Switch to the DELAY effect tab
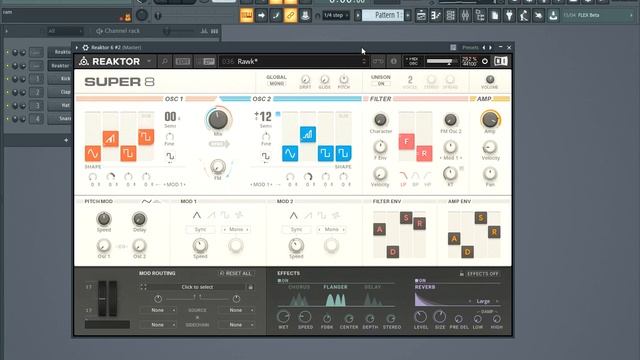The height and width of the screenshot is (360, 640). click(373, 287)
